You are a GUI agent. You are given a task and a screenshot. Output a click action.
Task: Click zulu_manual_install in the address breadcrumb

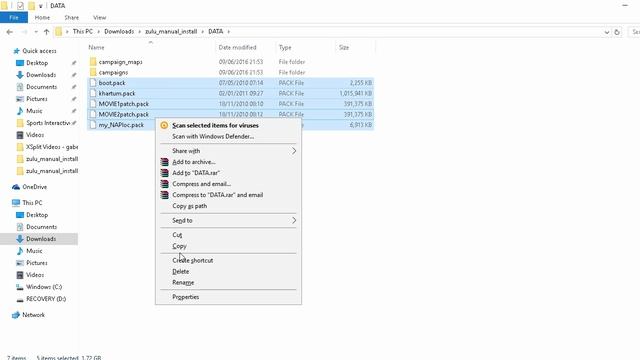[171, 31]
